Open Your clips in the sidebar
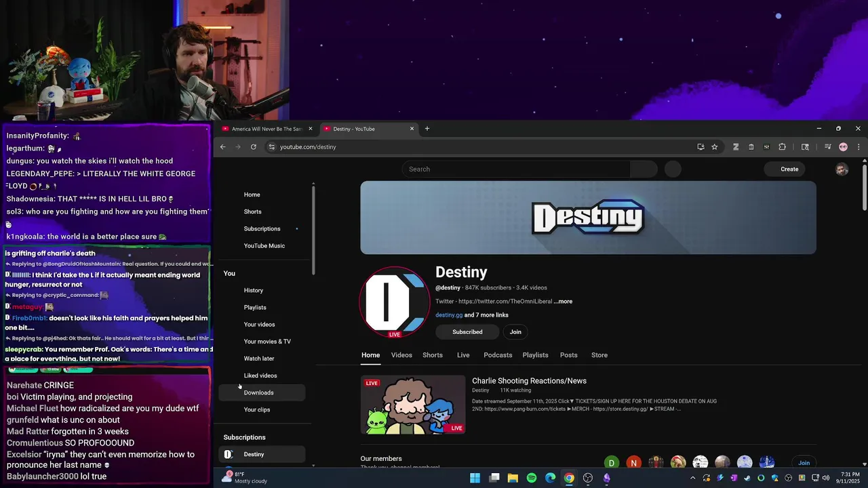 click(x=262, y=409)
